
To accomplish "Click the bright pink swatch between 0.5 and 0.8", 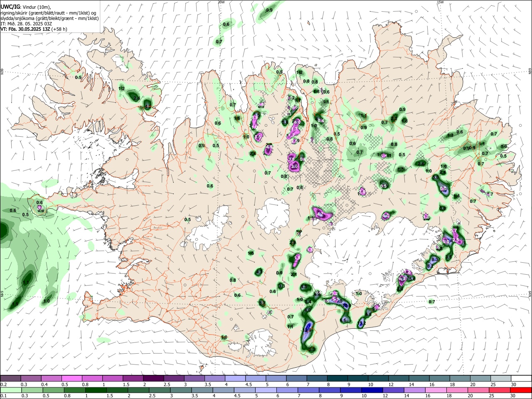I will tap(71, 378).
